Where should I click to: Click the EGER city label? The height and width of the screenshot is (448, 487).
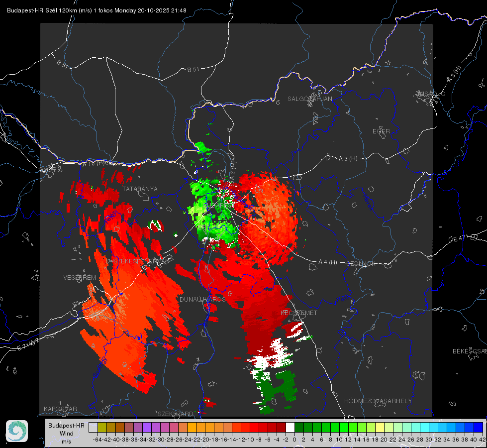point(381,131)
